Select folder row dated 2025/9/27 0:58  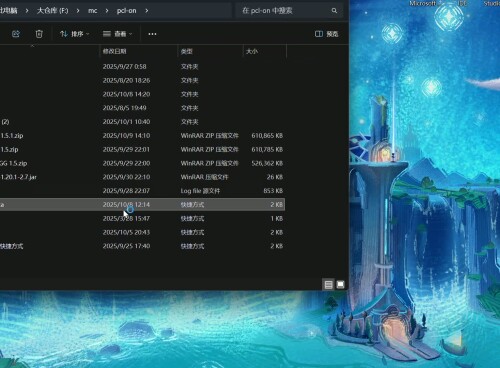pyautogui.click(x=142, y=66)
